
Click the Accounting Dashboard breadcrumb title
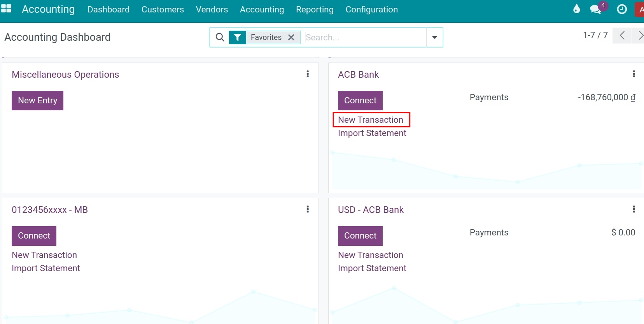58,37
